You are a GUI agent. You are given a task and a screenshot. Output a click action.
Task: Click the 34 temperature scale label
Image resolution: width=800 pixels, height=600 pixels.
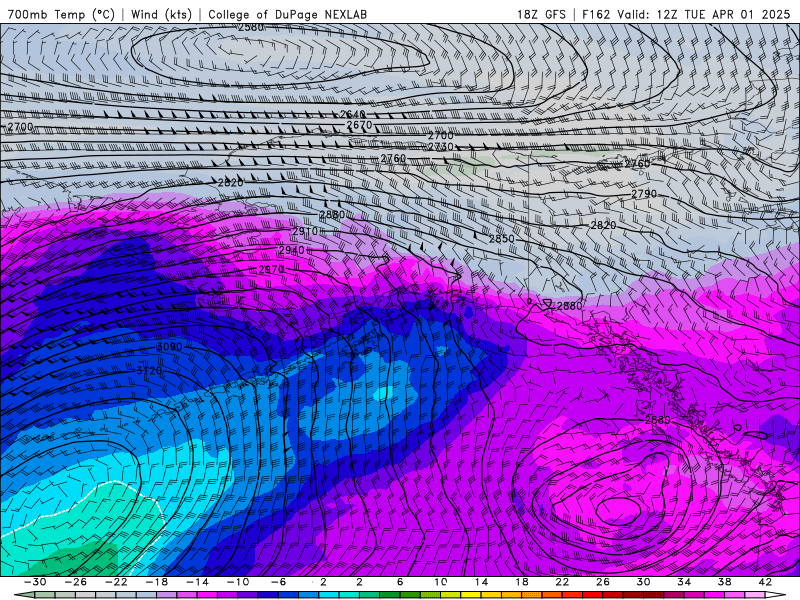(x=684, y=582)
